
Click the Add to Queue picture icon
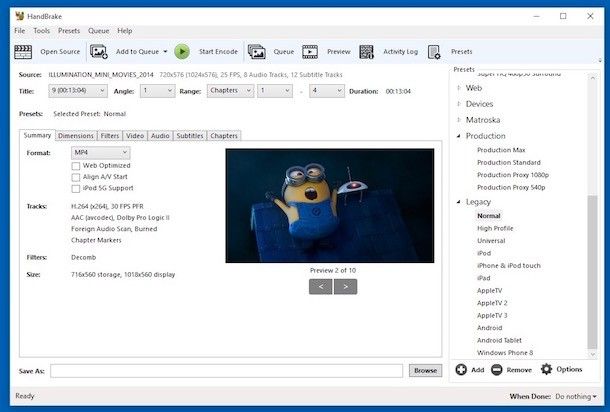coord(99,52)
